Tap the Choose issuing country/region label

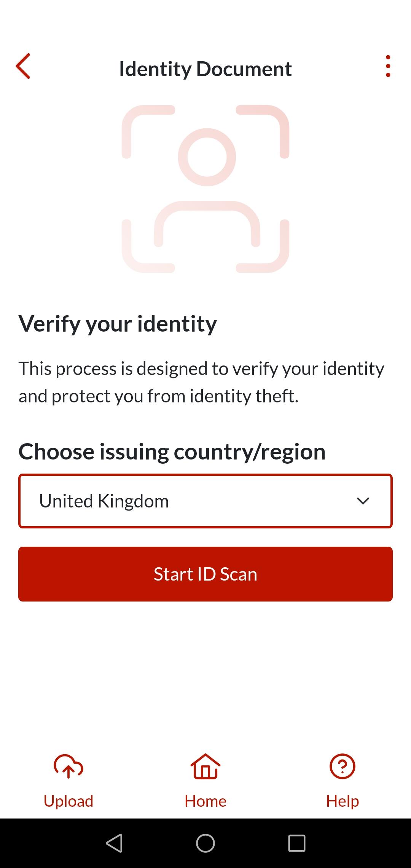click(x=172, y=452)
